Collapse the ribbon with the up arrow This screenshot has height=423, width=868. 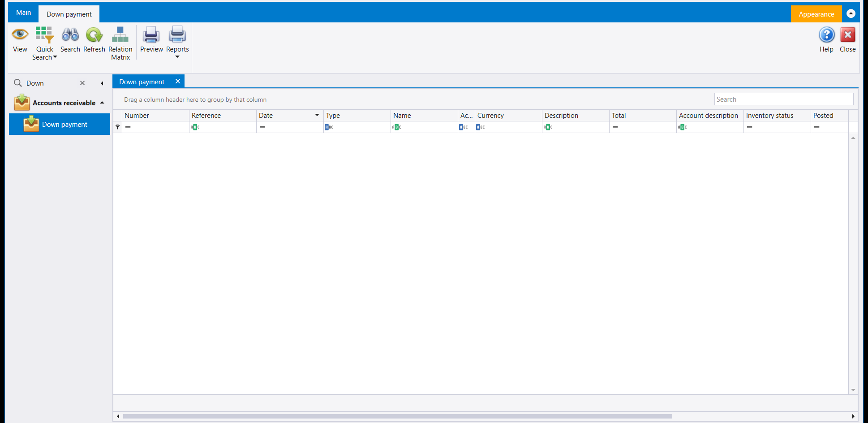click(851, 13)
